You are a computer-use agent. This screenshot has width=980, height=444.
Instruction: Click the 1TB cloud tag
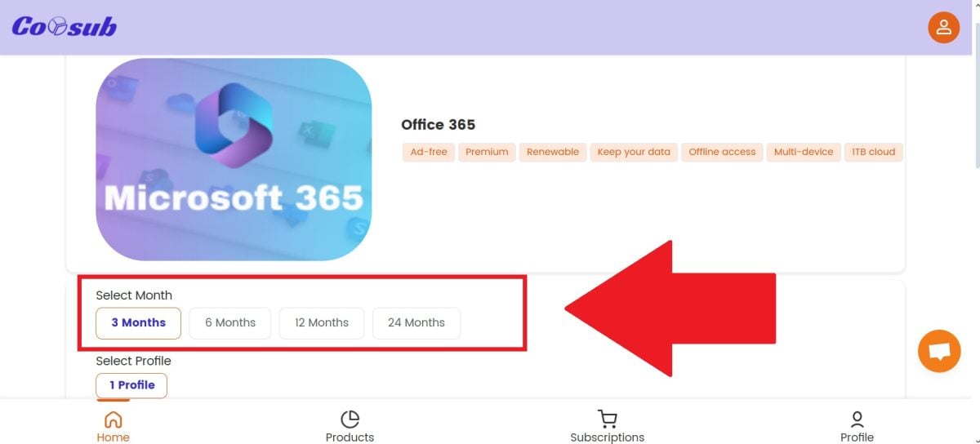873,152
